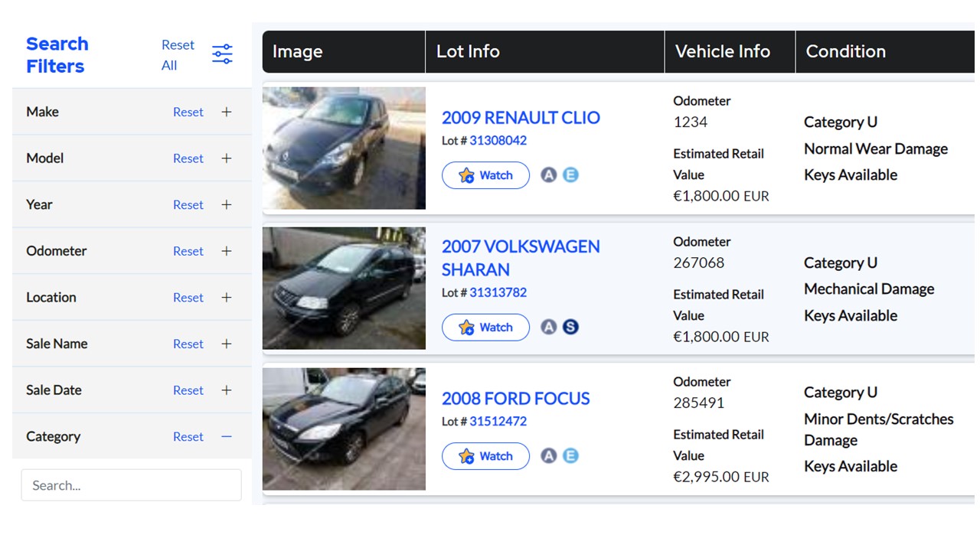Expand the Make filter plus icon
The image size is (980, 551).
(227, 112)
